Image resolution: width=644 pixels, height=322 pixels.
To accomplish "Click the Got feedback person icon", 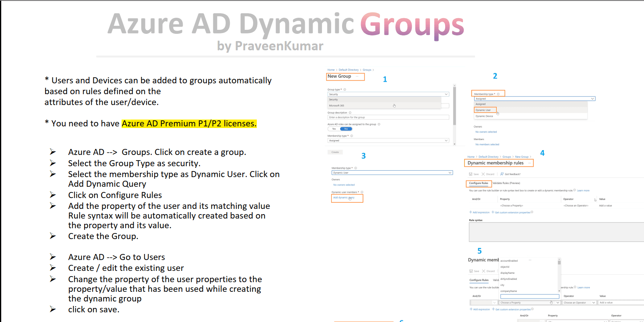I will click(502, 174).
